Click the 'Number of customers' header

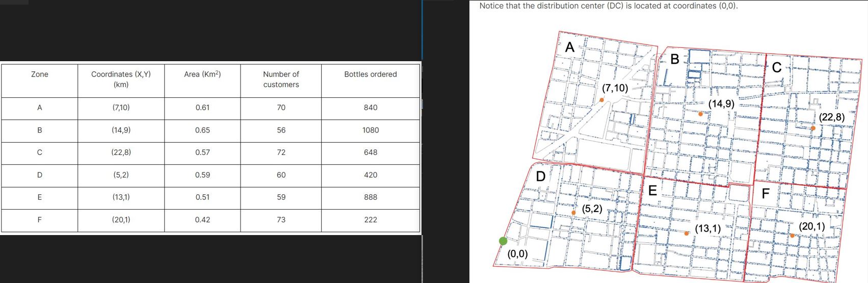coord(281,80)
